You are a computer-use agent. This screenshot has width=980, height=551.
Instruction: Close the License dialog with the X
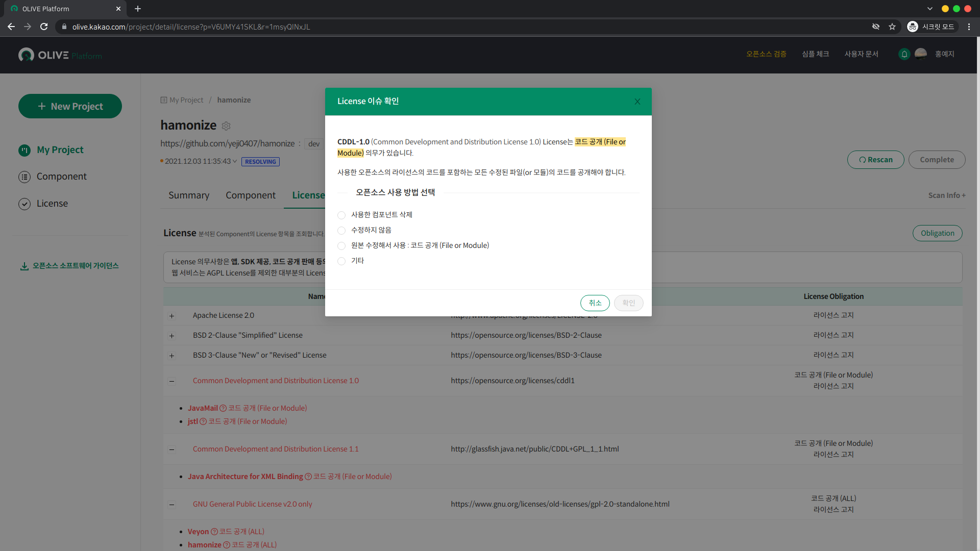coord(637,102)
